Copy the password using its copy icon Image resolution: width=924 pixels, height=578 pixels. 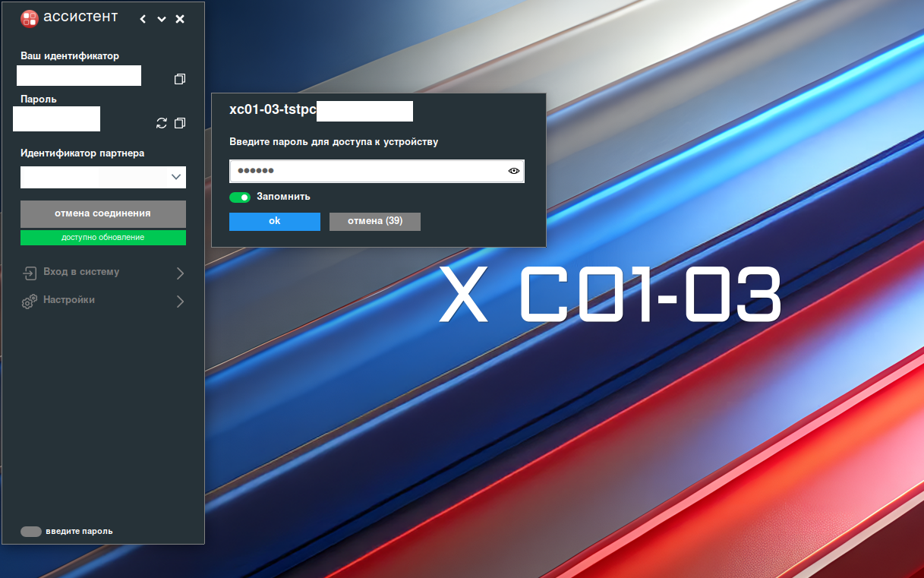point(180,123)
